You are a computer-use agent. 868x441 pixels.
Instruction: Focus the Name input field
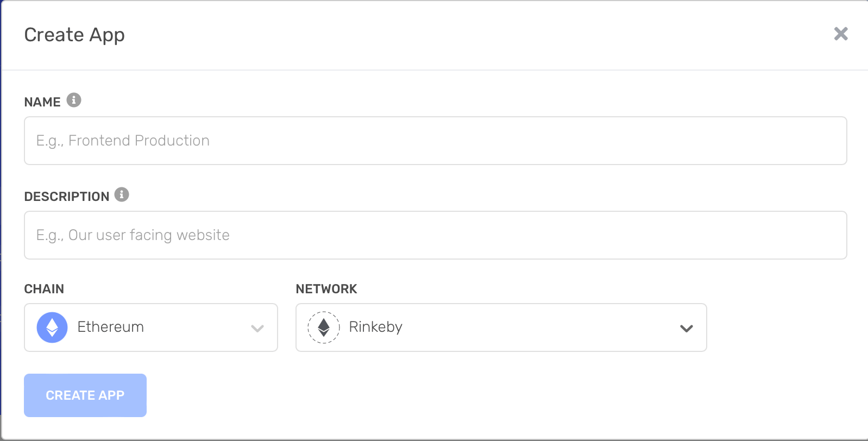(436, 141)
